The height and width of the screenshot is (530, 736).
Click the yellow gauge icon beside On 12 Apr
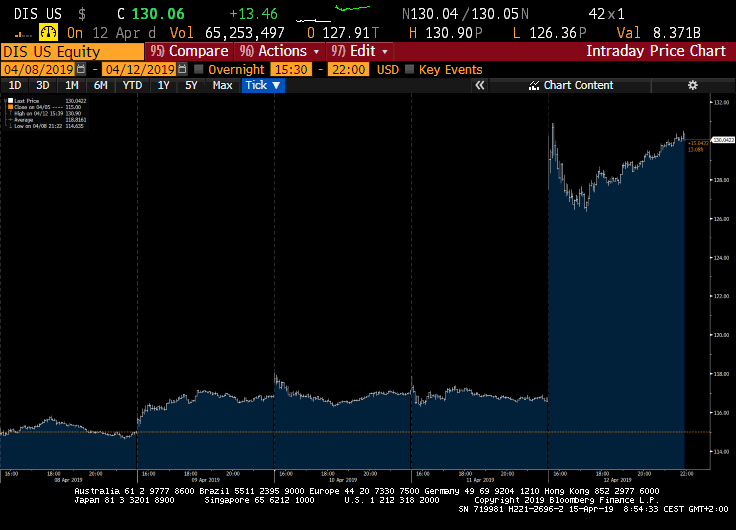tap(48, 32)
